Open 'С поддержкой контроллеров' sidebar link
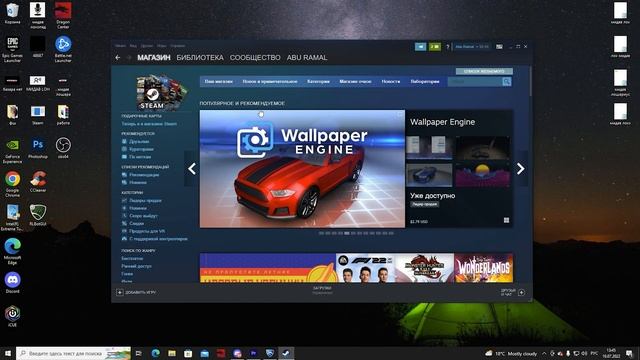 tap(158, 239)
